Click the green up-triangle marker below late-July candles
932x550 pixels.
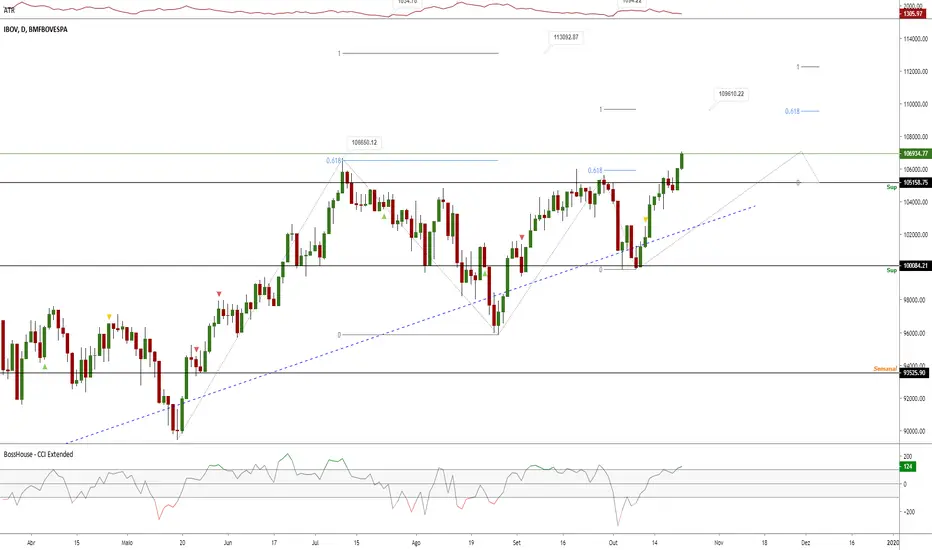coord(384,216)
